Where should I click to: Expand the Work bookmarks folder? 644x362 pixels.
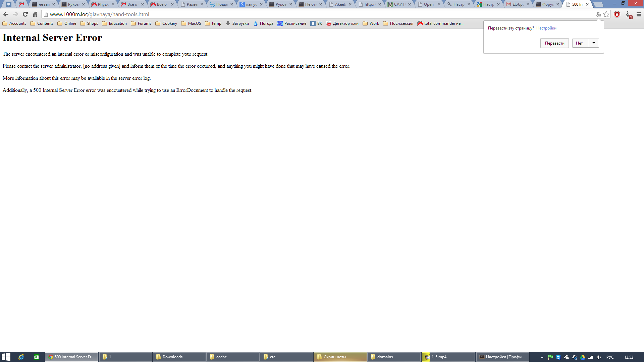pos(371,23)
